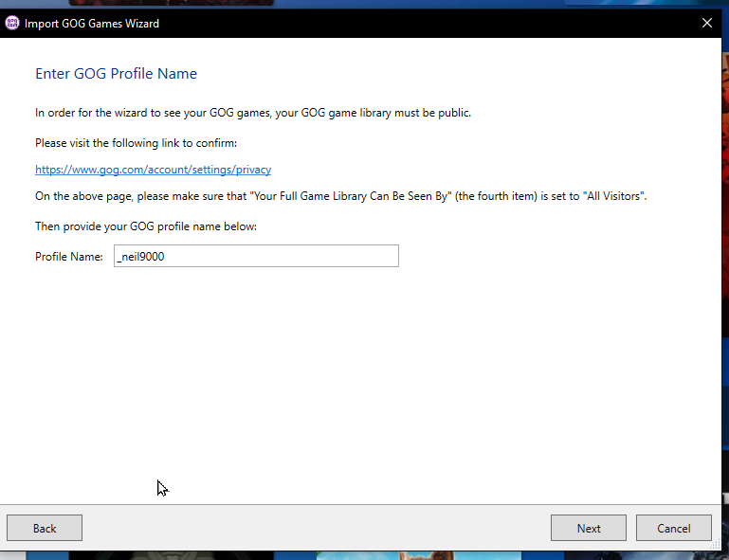Click 'Then provide your GOG profile name below:' text
729x560 pixels.
point(146,226)
